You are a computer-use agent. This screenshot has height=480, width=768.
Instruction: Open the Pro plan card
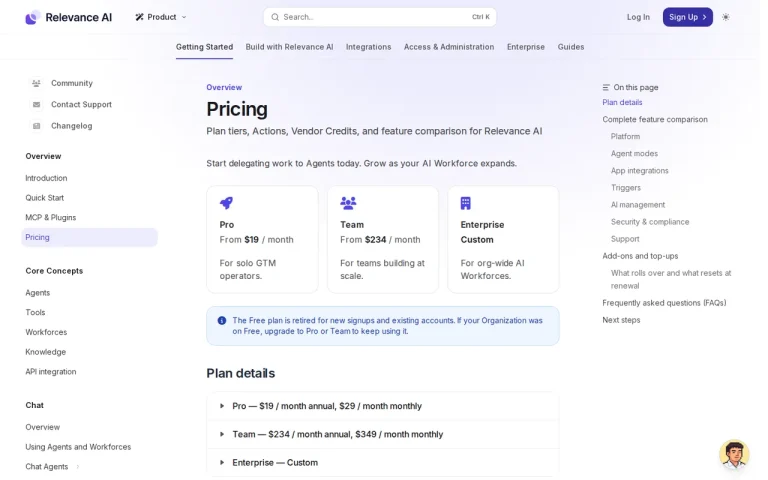pos(263,240)
